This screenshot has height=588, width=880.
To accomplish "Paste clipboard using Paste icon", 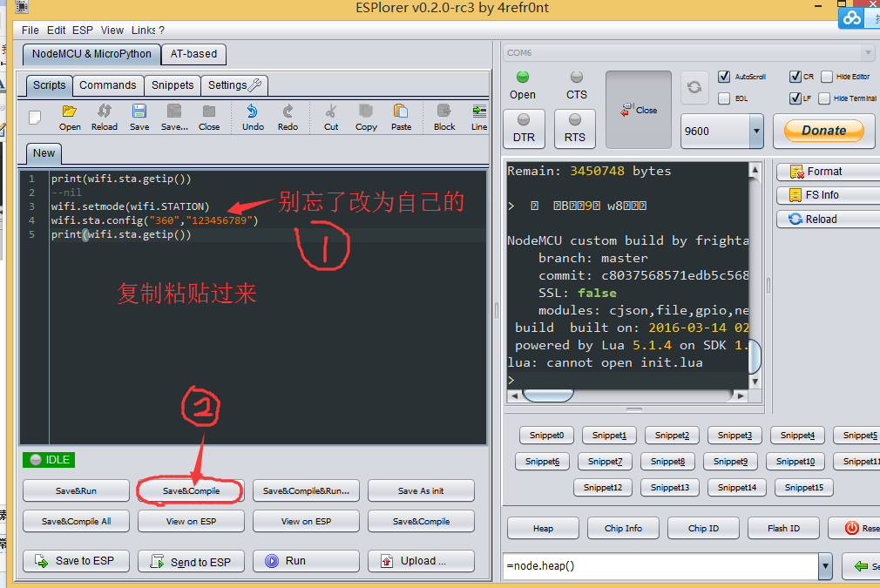I will point(402,118).
